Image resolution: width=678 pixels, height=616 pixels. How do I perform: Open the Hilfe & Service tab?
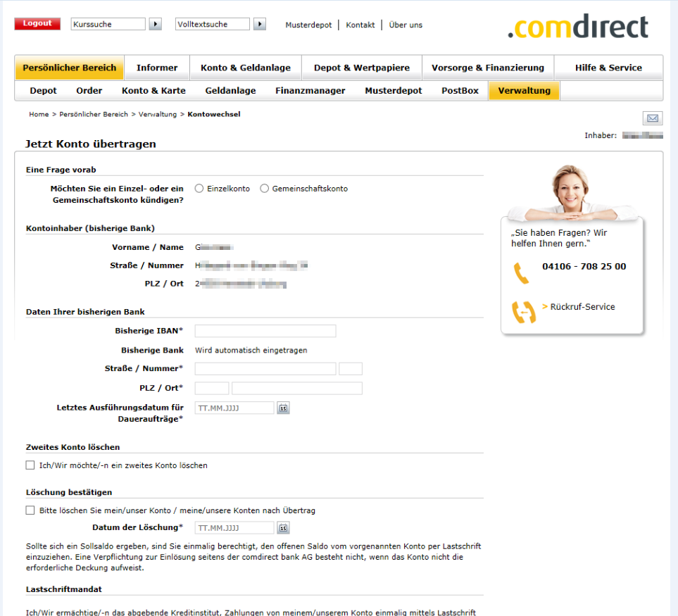click(608, 68)
